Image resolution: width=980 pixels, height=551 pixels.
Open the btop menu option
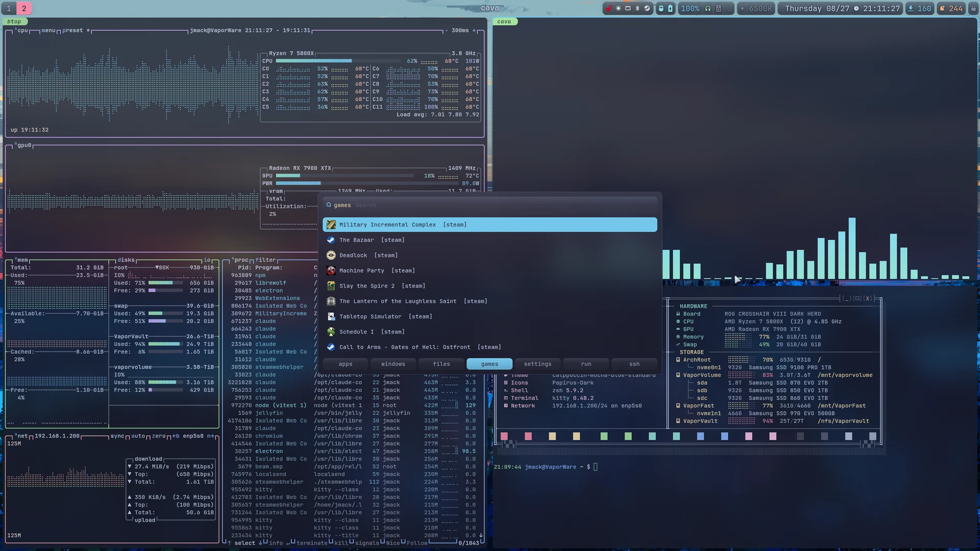point(48,31)
